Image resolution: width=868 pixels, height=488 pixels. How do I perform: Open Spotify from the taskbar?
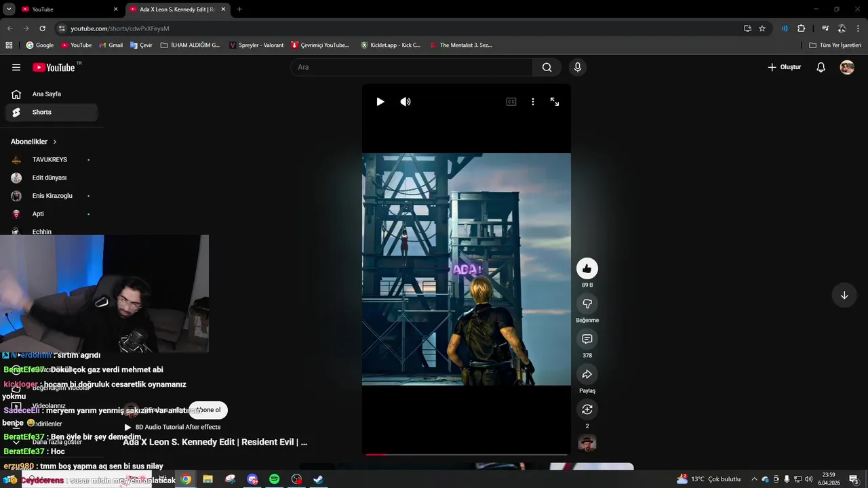(274, 479)
